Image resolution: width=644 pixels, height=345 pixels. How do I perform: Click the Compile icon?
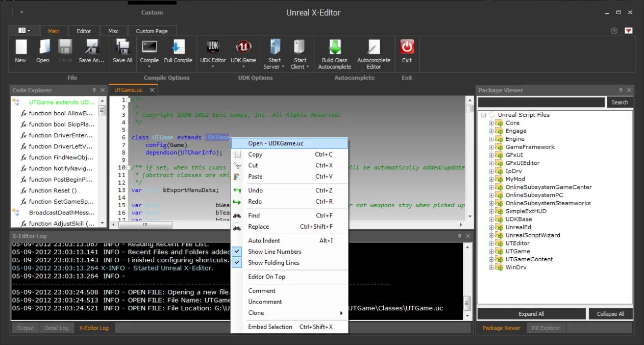coord(150,47)
